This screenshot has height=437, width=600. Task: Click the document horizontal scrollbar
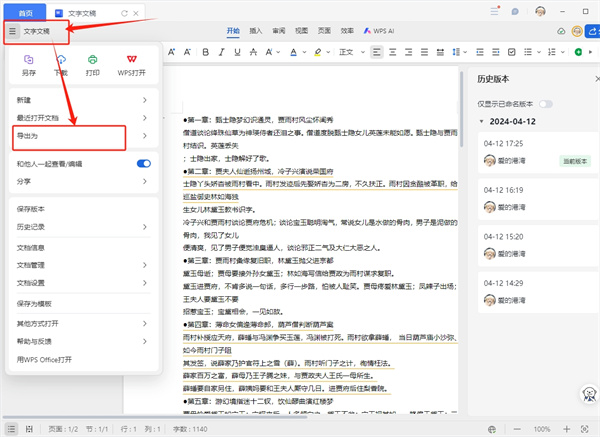(155, 416)
